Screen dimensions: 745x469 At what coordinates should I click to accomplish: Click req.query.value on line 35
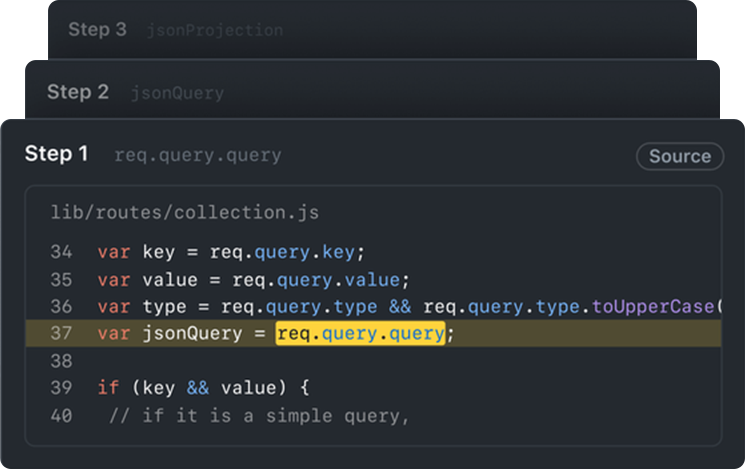[x=316, y=280]
